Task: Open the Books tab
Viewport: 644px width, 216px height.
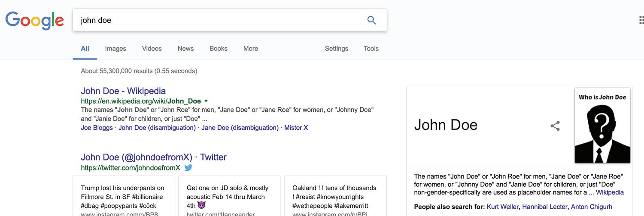Action: [x=219, y=49]
